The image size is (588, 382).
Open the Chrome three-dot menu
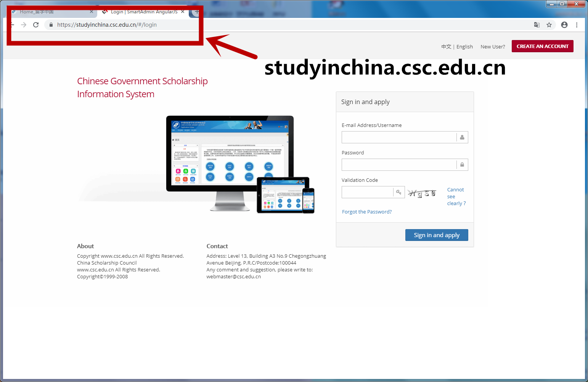577,25
